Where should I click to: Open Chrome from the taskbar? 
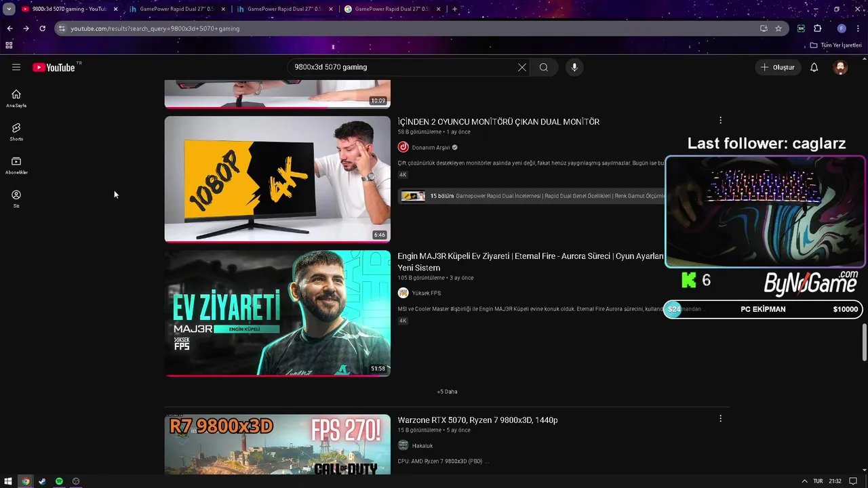click(26, 481)
